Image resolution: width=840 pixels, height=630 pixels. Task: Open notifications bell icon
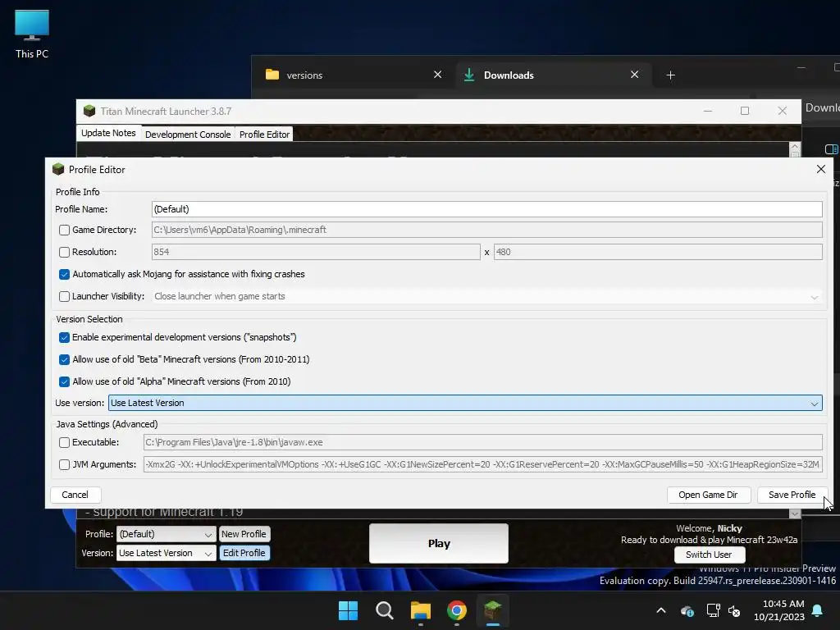point(818,610)
